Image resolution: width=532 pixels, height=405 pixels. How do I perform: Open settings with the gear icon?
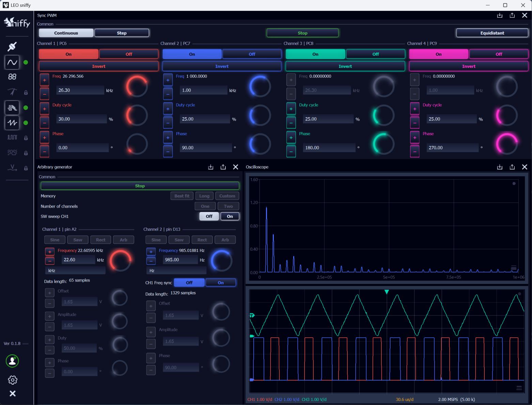coord(13,380)
